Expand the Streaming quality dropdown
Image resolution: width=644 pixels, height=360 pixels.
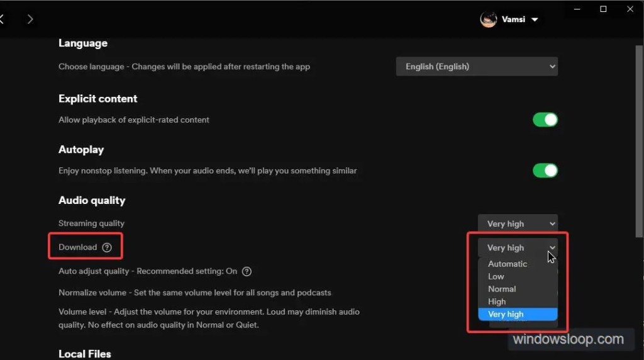click(518, 223)
